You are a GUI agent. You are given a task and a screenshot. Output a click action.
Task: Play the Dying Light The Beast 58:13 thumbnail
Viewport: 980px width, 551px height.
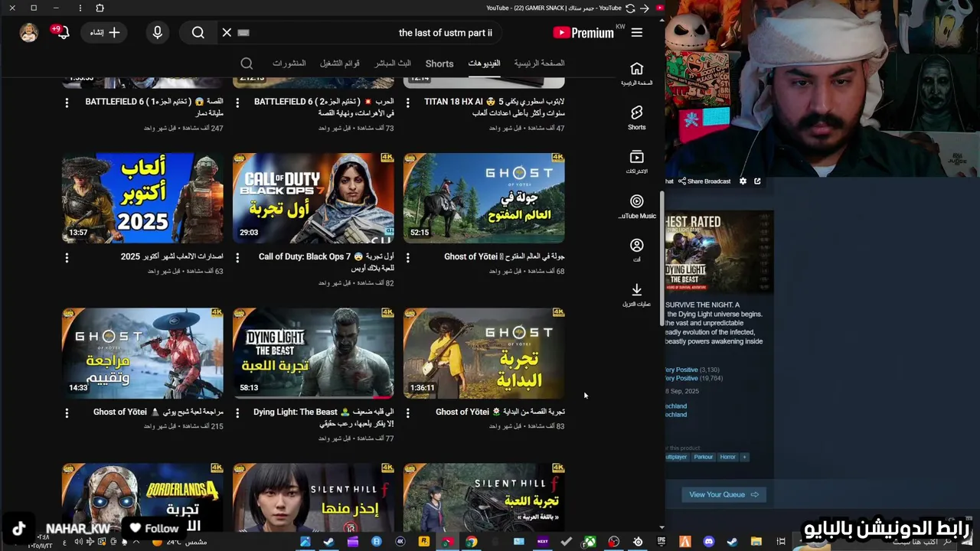click(x=313, y=354)
